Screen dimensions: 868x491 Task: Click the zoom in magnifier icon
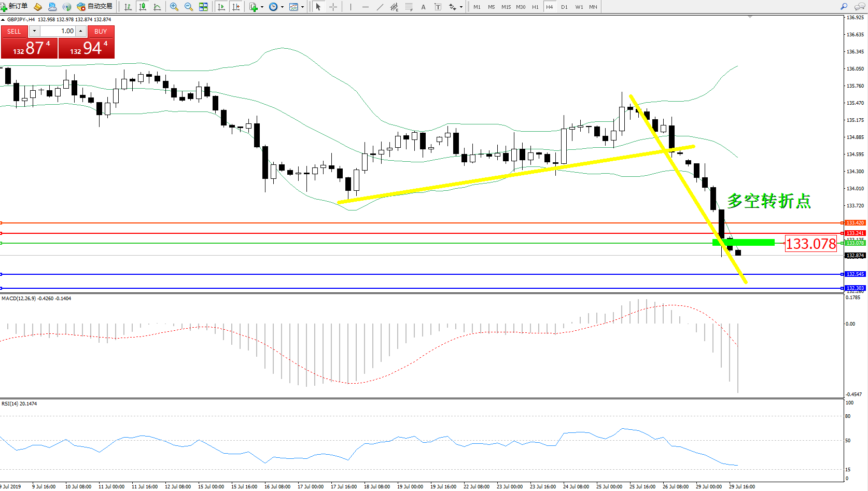click(174, 7)
